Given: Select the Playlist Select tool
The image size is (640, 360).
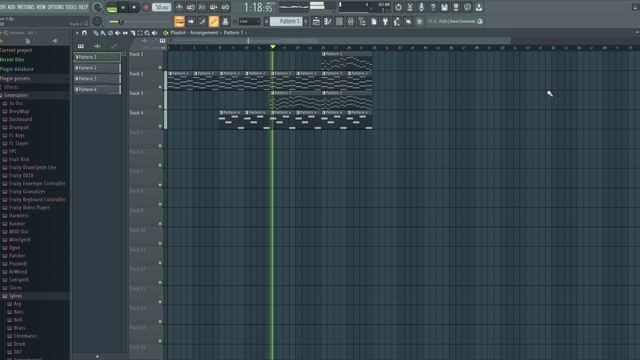Looking at the screenshot, I should click(140, 33).
